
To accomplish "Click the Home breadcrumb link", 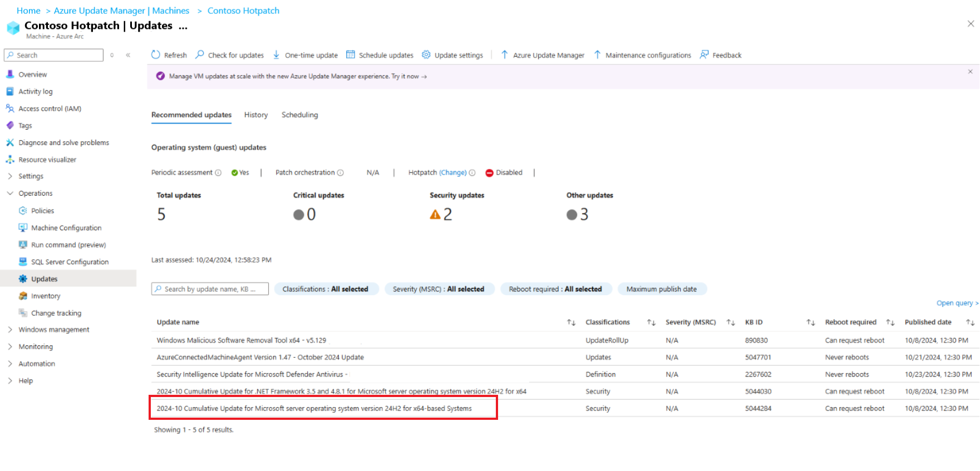I will coord(28,11).
